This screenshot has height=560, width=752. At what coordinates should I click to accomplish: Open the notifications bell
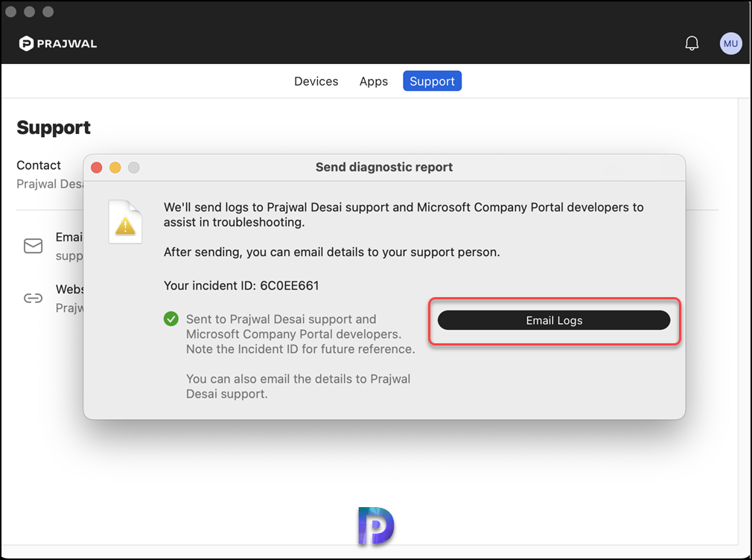pos(692,44)
